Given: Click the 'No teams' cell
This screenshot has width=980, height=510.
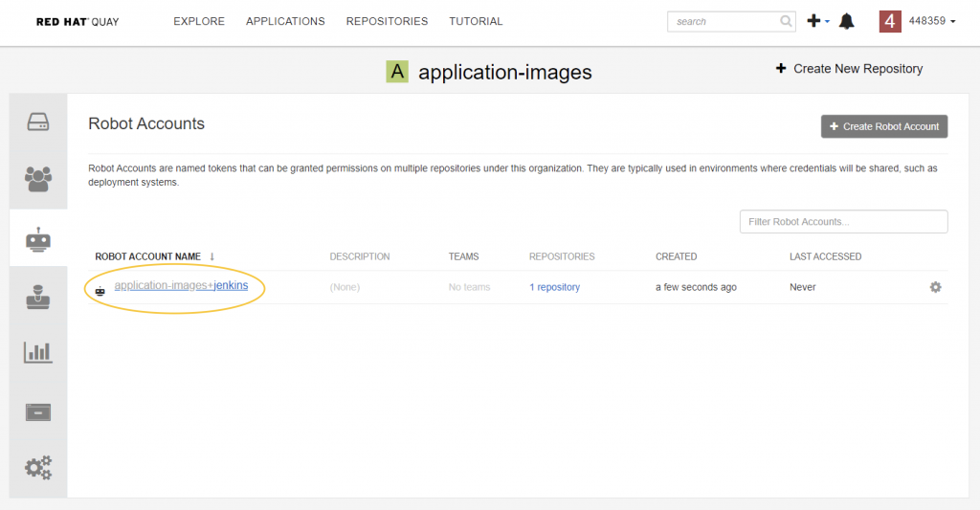Looking at the screenshot, I should click(469, 287).
